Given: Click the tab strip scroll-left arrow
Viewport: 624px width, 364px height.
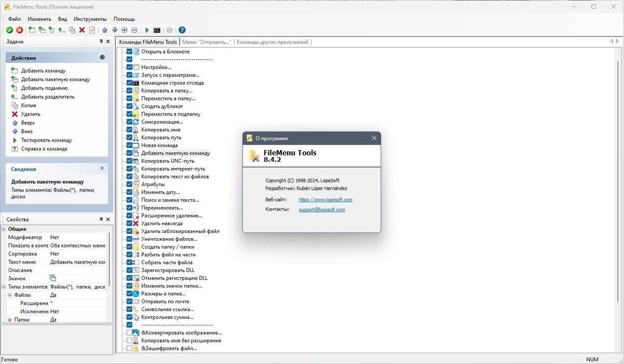Looking at the screenshot, I should tap(611, 42).
